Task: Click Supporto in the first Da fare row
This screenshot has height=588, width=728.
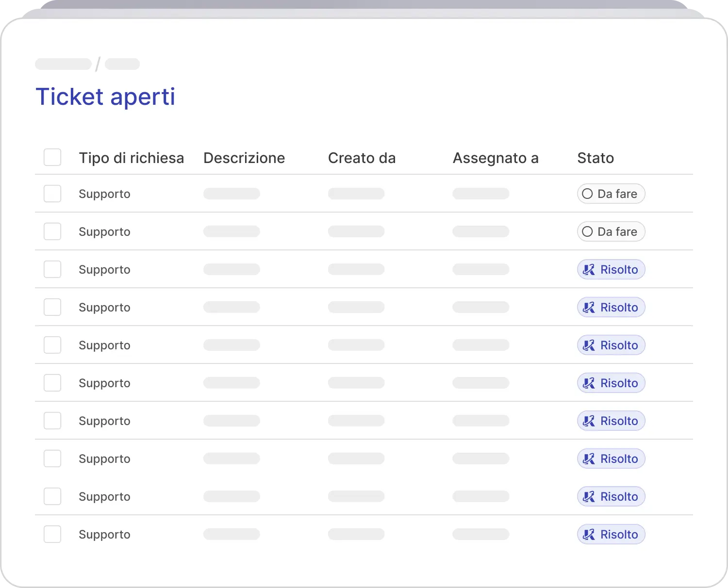Action: coord(104,194)
